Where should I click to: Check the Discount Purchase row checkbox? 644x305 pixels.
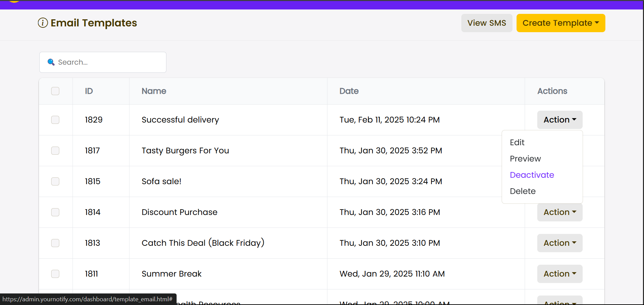55,212
